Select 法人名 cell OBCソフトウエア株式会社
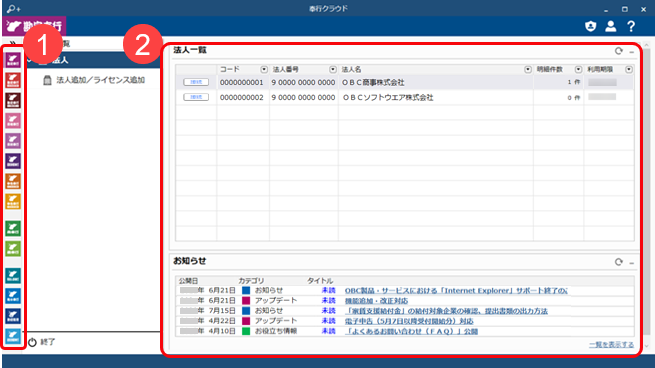 click(x=436, y=97)
